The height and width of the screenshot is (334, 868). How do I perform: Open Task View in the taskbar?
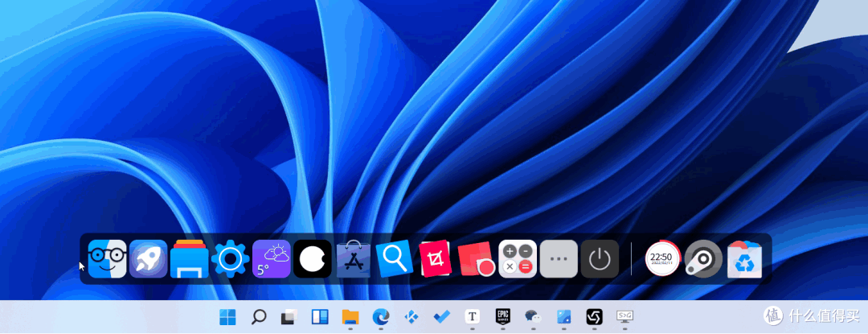pyautogui.click(x=289, y=317)
